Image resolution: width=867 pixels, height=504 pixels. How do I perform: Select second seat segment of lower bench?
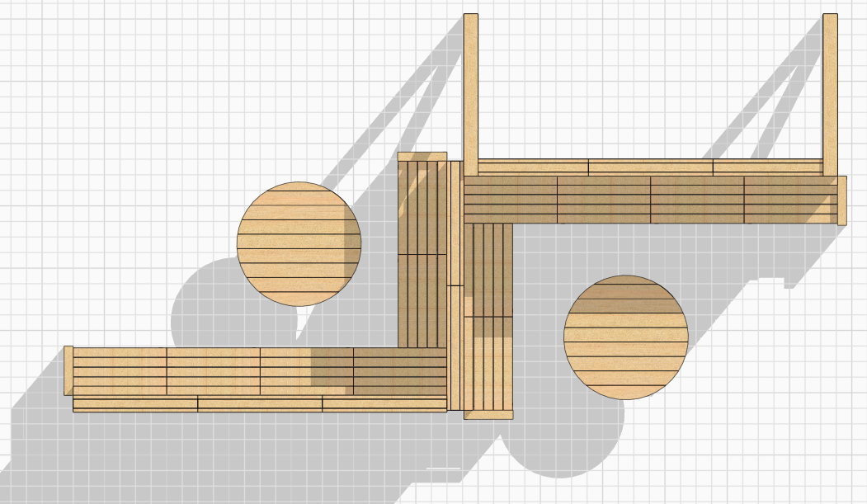pyautogui.click(x=213, y=371)
